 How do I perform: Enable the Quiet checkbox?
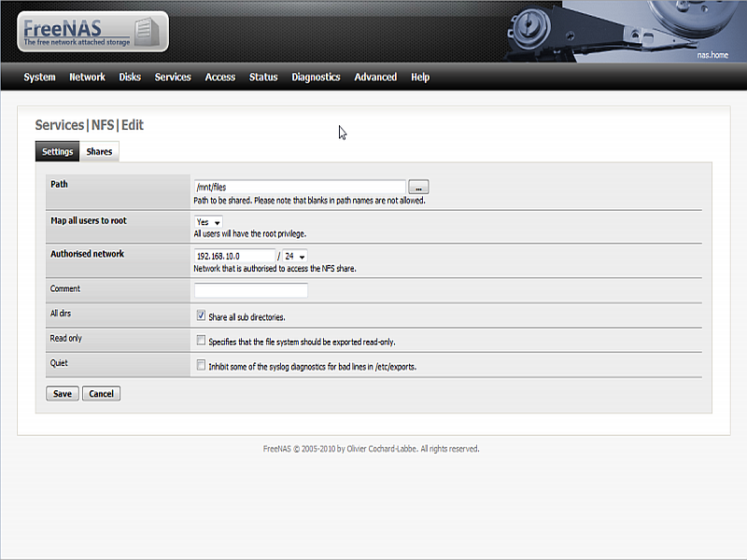point(201,365)
